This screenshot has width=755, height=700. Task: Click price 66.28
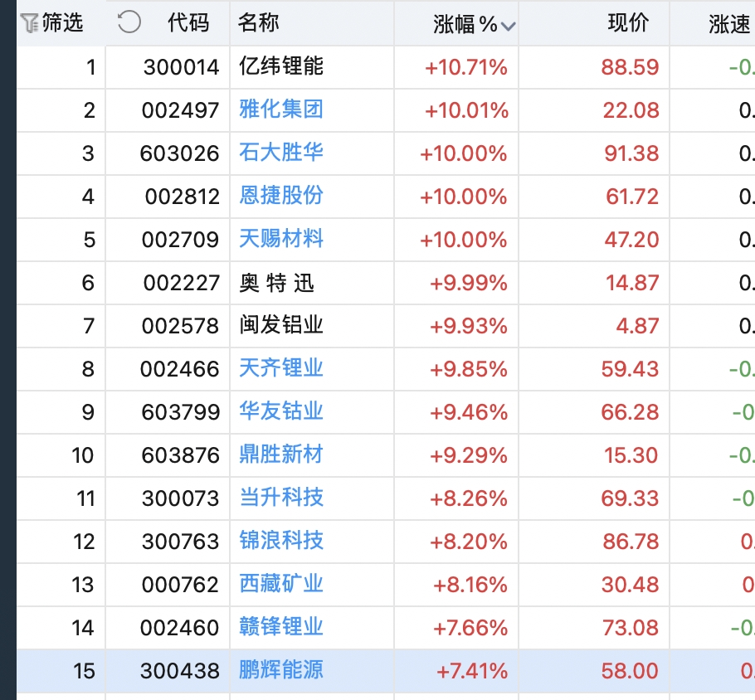(x=630, y=412)
